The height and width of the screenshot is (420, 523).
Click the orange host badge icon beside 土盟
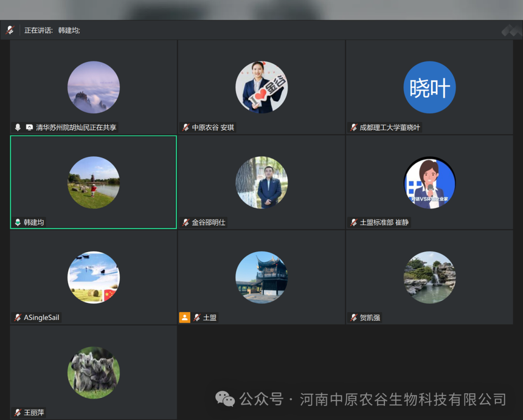(x=185, y=317)
